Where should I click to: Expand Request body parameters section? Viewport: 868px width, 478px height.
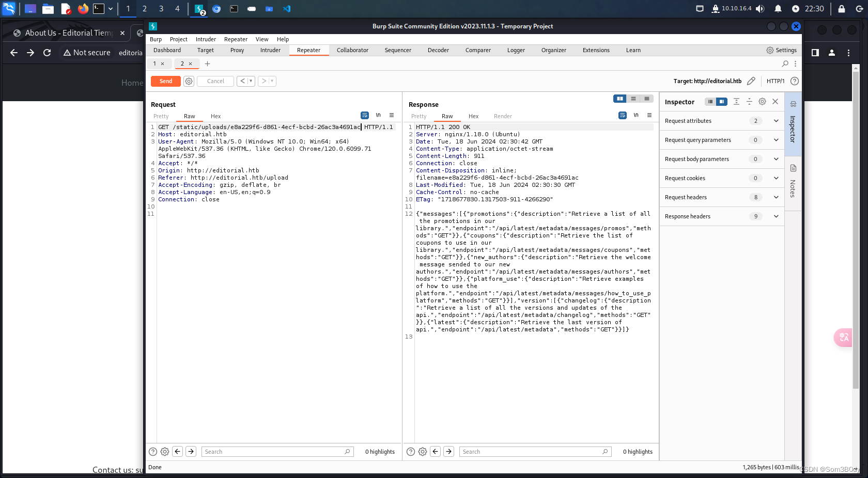click(722, 159)
